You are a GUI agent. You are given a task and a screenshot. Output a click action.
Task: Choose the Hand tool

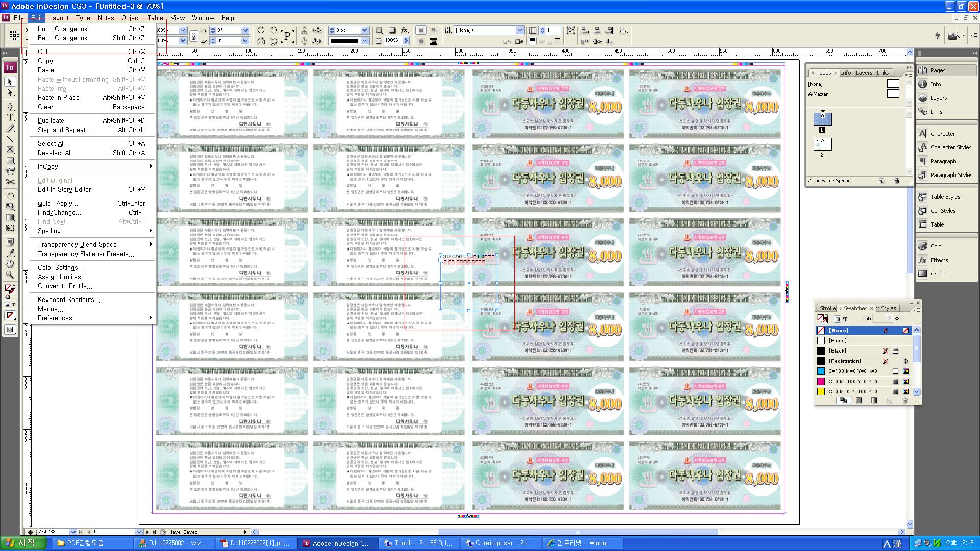pyautogui.click(x=10, y=264)
